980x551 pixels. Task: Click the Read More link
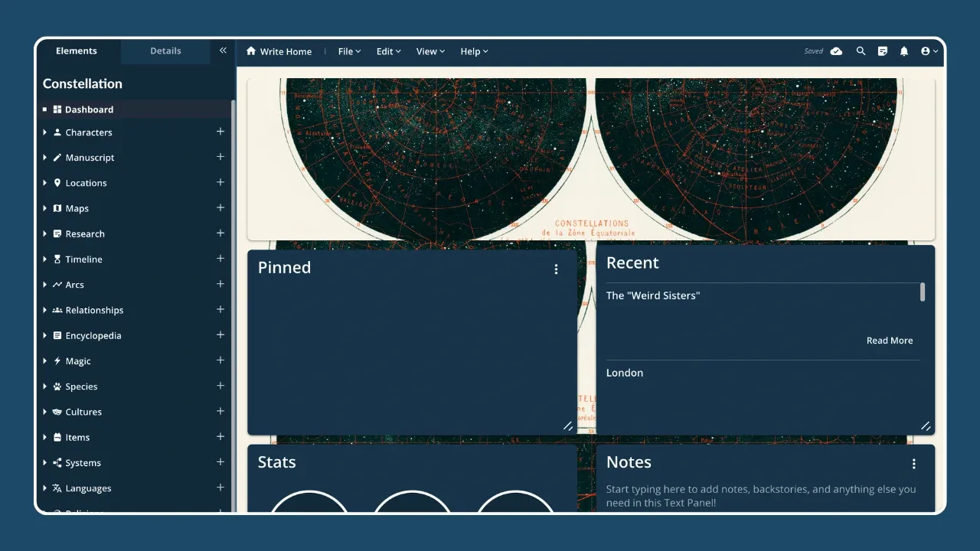(x=890, y=340)
